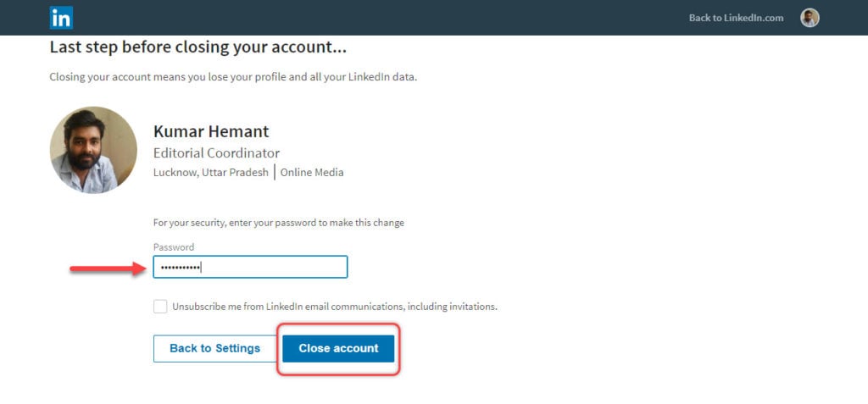The image size is (868, 404).
Task: Follow the Back to LinkedIn.com link
Action: 737,18
